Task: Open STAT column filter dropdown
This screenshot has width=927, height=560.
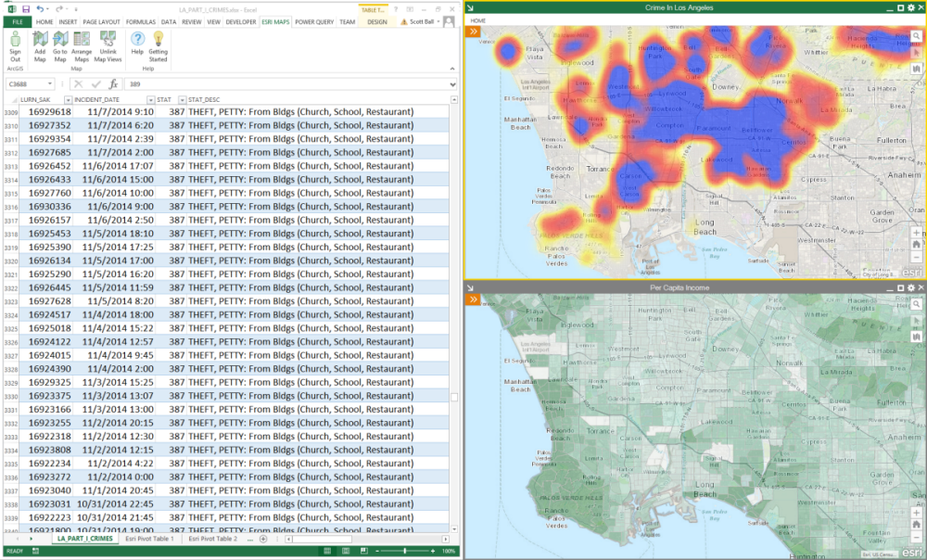Action: coord(182,100)
